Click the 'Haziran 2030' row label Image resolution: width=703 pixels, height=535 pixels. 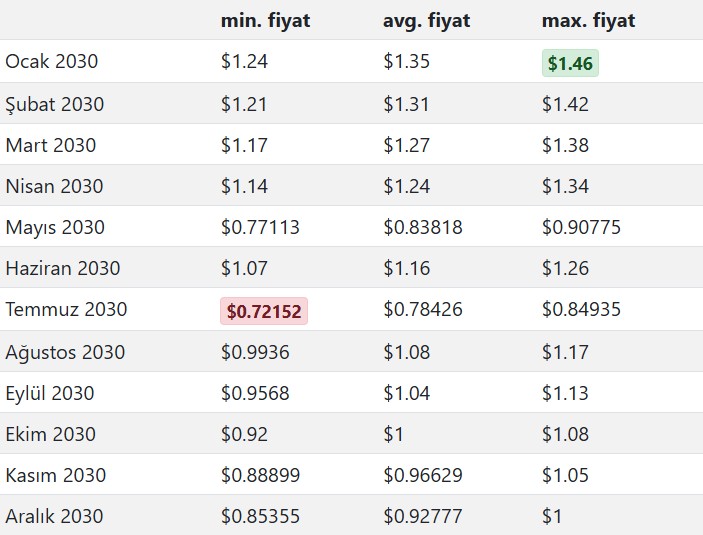point(63,268)
